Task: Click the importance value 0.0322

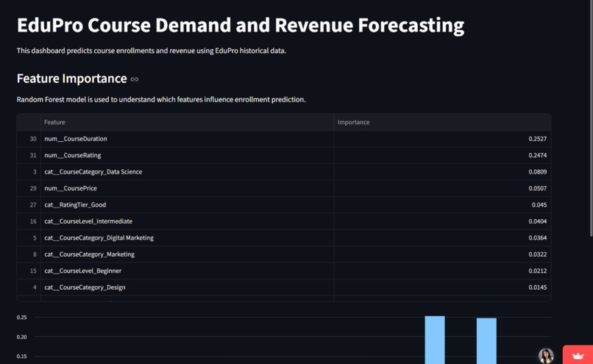Action: click(x=537, y=254)
